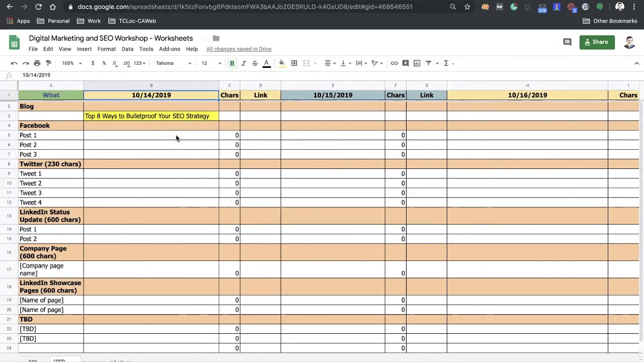Open the Edit menu
Screen dimensions: 644x362
click(x=48, y=49)
